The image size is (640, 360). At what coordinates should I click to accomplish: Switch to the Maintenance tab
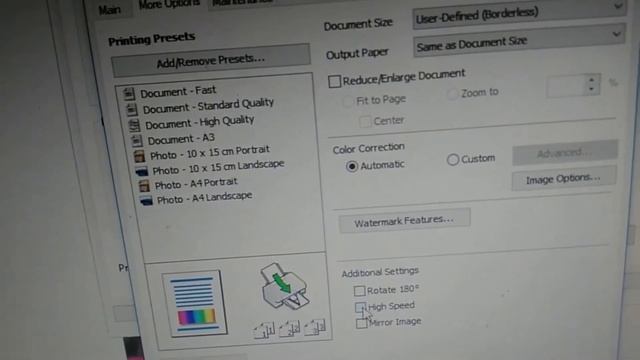coord(242,2)
